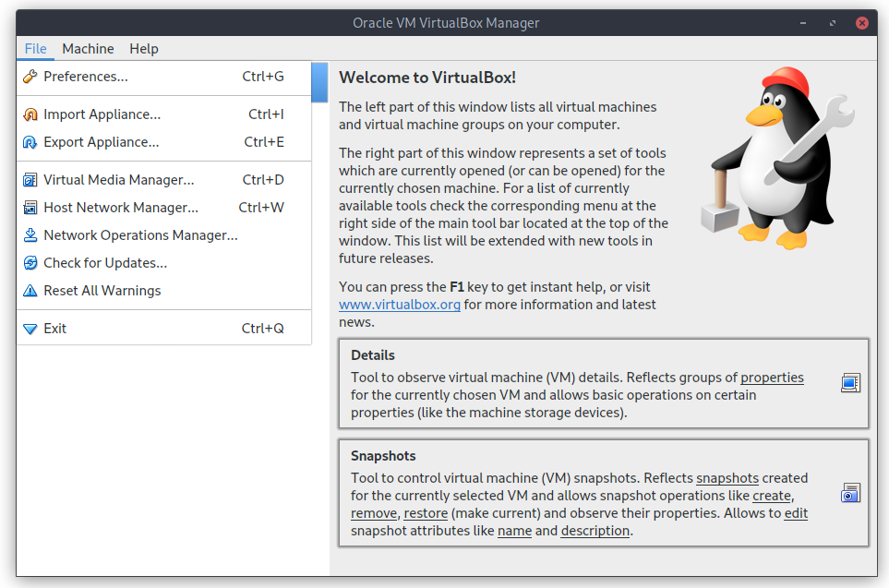
Task: Open the www.virtualbox.org link
Action: pos(400,305)
